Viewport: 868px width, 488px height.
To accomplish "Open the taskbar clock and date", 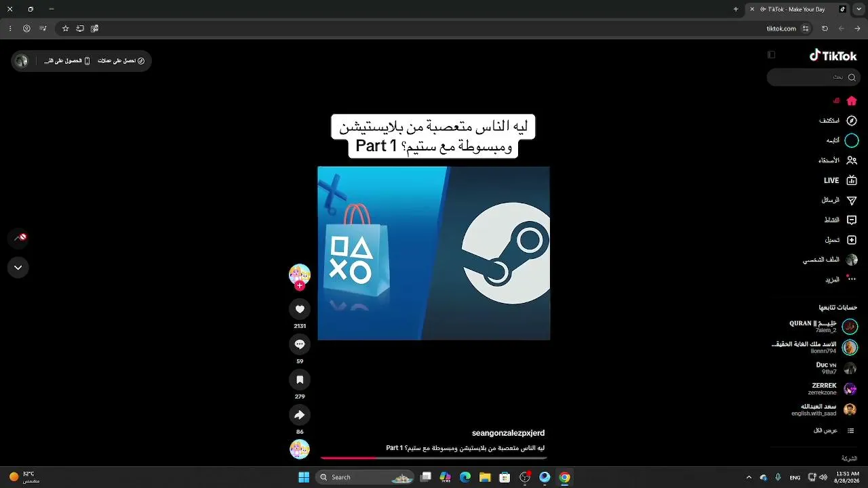I will pos(848,477).
